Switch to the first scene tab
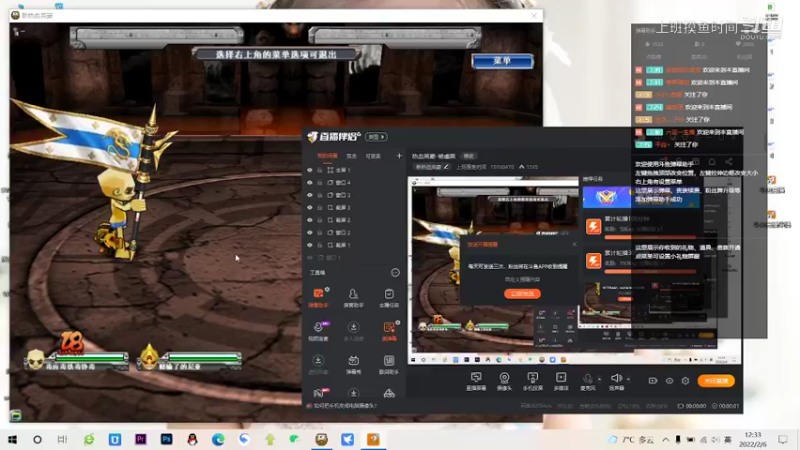The height and width of the screenshot is (450, 800). (x=327, y=156)
